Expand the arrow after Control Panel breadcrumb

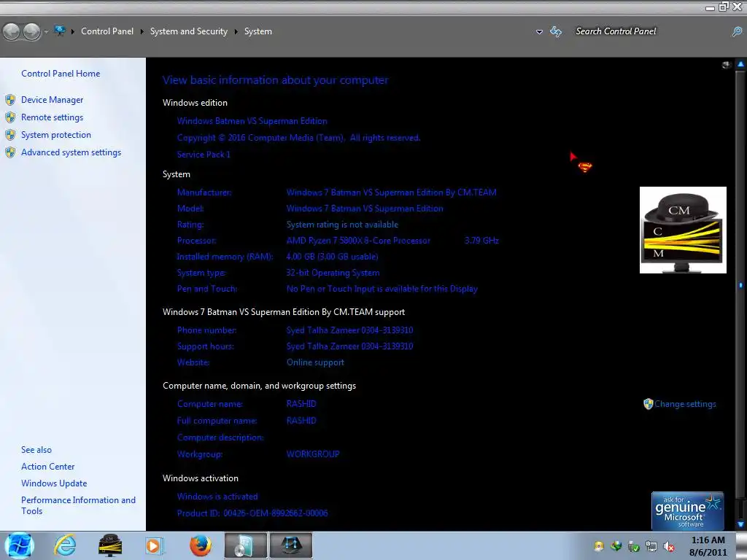coord(142,31)
